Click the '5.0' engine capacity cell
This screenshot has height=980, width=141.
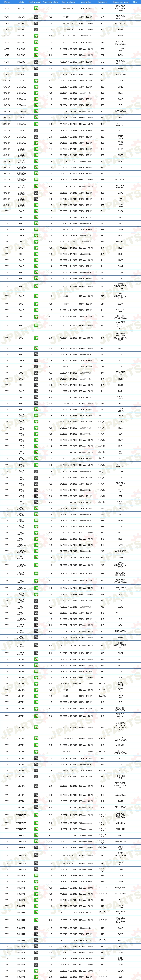coord(50,869)
